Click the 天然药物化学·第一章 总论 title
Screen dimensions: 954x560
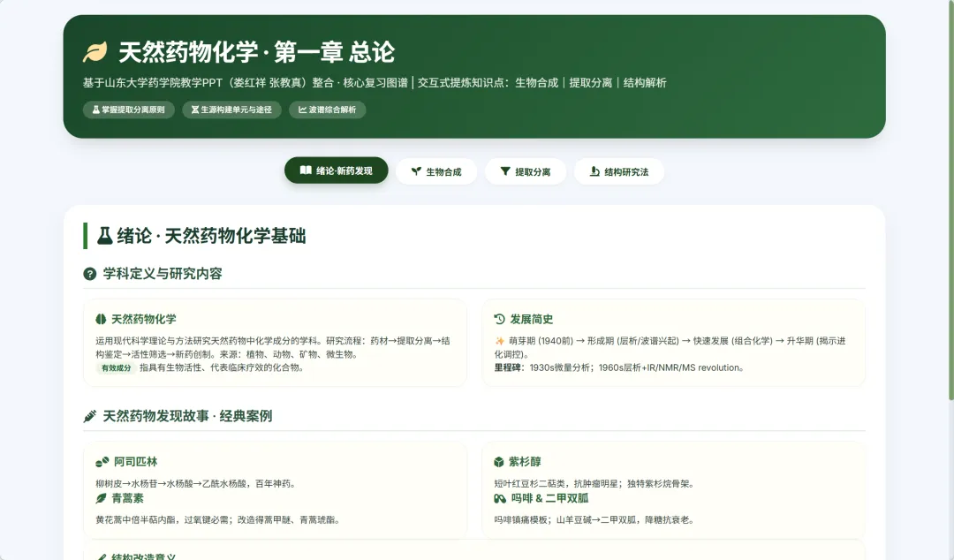tap(256, 52)
